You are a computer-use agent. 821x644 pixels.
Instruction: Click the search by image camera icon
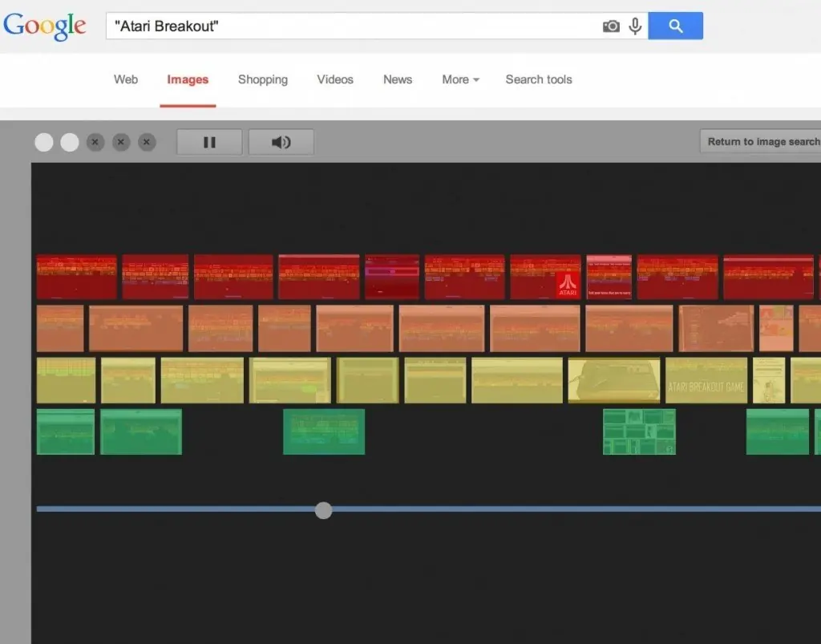(611, 26)
